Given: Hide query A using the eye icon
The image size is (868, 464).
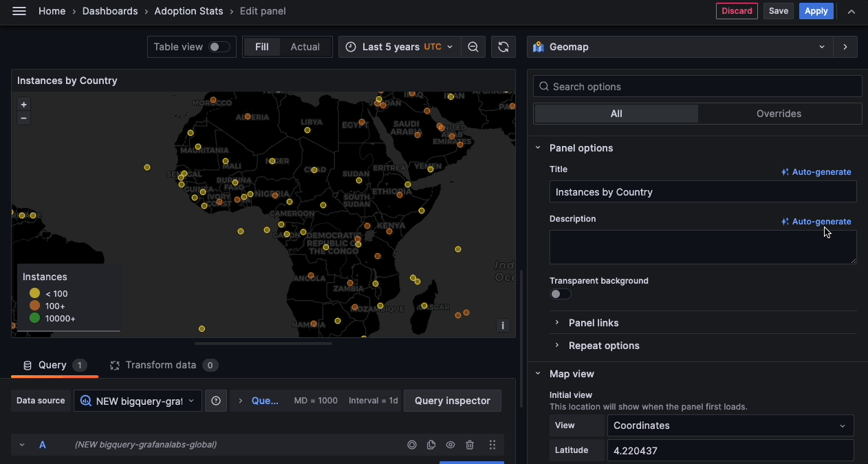Looking at the screenshot, I should pos(451,445).
